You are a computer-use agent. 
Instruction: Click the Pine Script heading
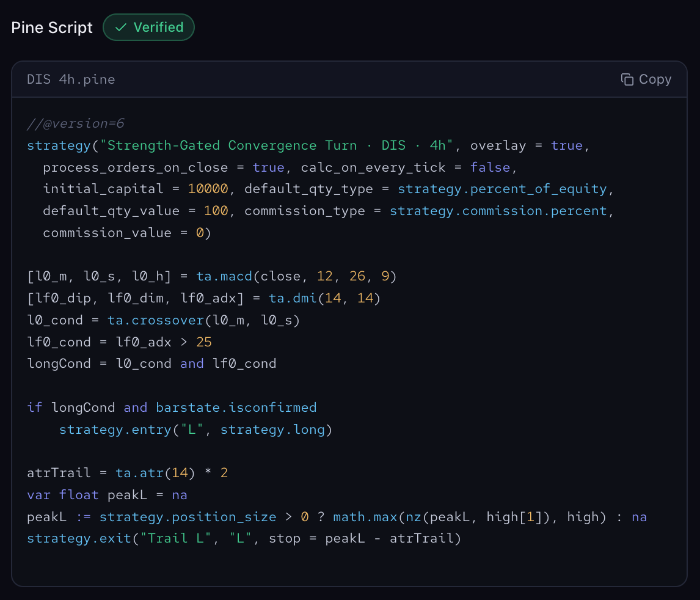(x=52, y=27)
